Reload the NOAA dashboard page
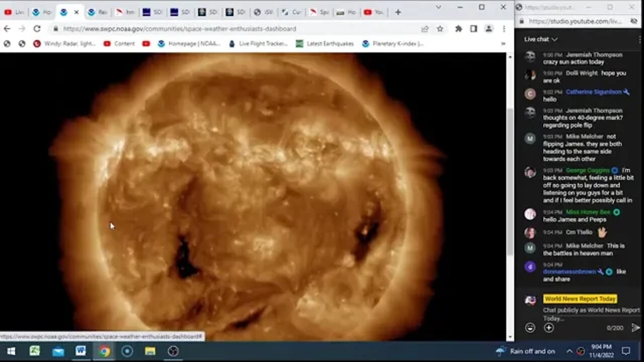The image size is (644, 362). click(37, 29)
